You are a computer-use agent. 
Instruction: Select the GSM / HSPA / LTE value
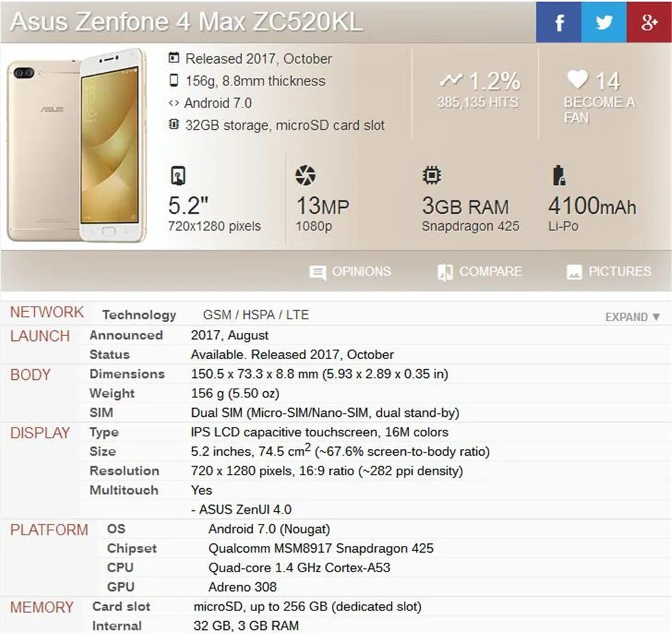point(256,315)
